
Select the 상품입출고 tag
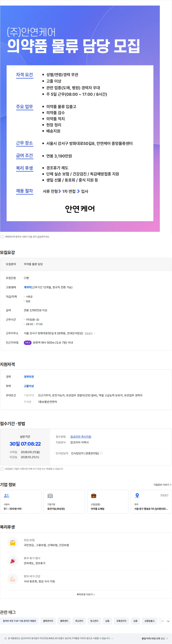150,621
